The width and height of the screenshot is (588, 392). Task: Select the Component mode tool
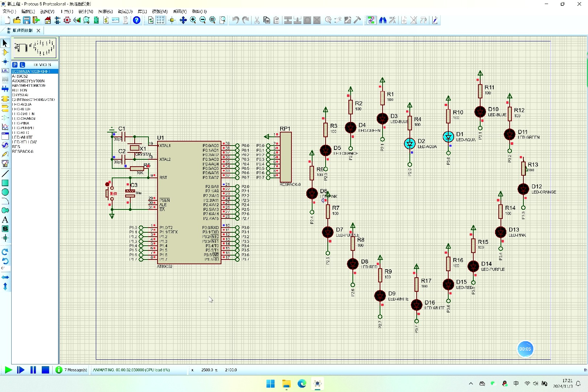[5, 52]
